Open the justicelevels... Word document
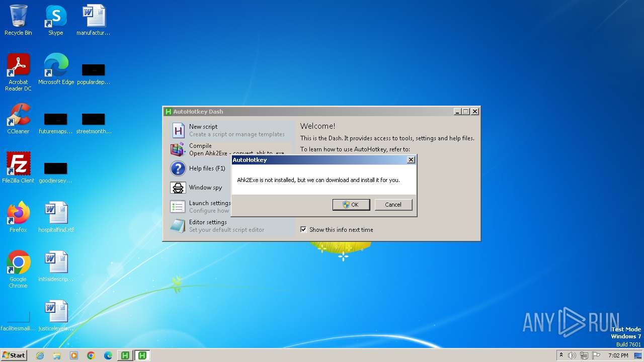Viewport: 644px width, 362px height. pyautogui.click(x=56, y=316)
